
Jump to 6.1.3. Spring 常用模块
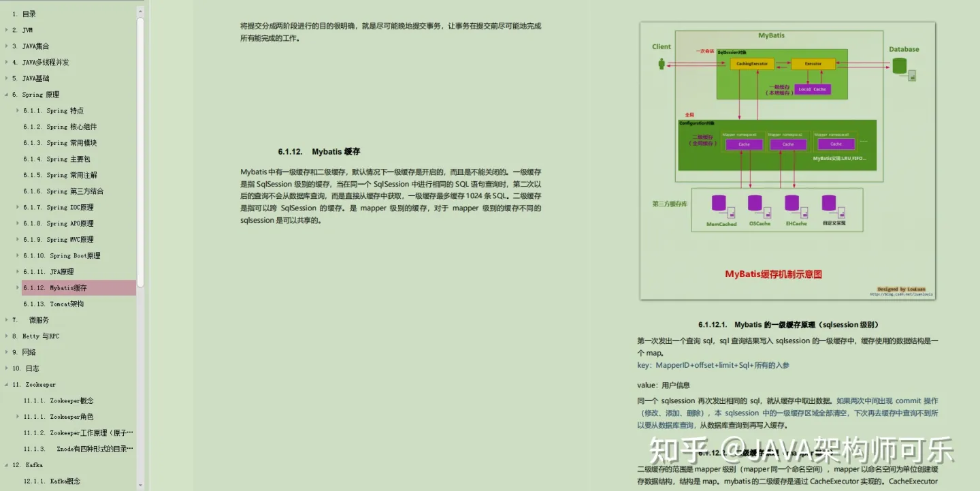pos(60,143)
